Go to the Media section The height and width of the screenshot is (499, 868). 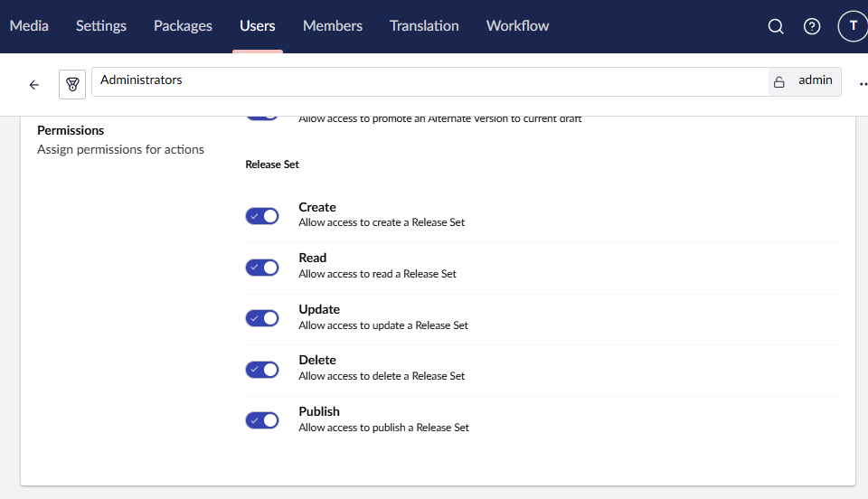(x=29, y=26)
